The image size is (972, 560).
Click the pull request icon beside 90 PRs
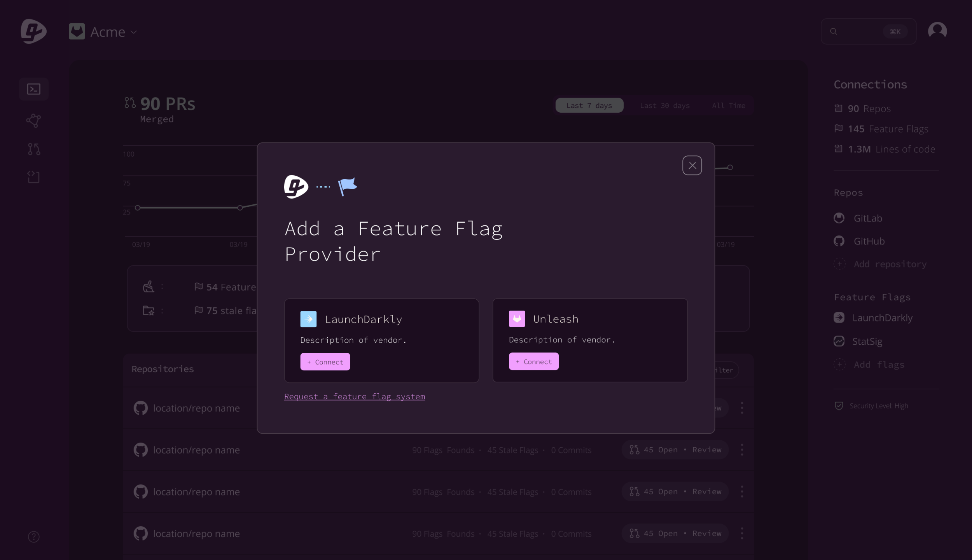point(130,103)
